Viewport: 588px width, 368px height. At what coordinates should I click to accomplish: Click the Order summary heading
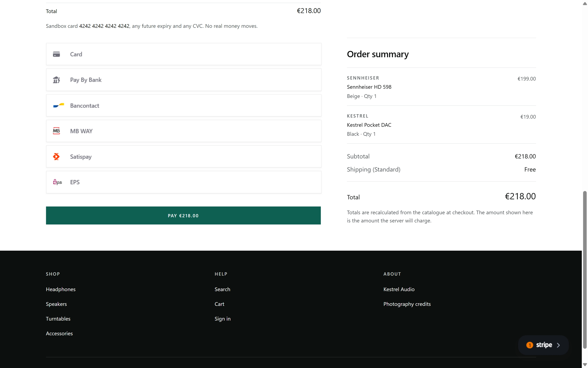tap(378, 54)
